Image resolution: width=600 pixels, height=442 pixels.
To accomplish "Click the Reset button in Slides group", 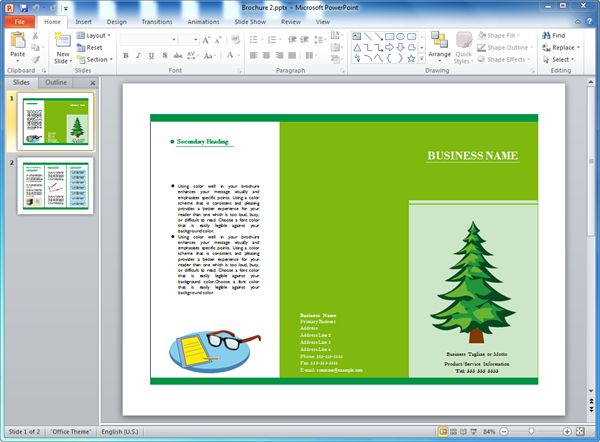I will click(x=93, y=47).
